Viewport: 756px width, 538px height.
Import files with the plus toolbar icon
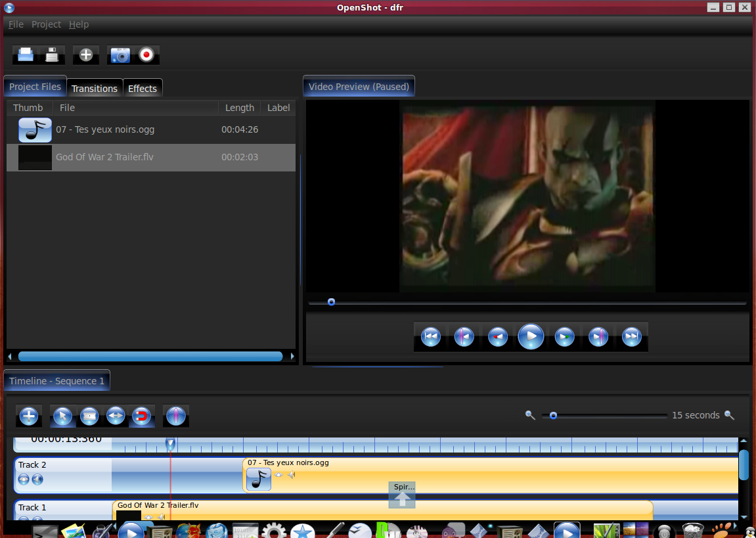[x=86, y=55]
